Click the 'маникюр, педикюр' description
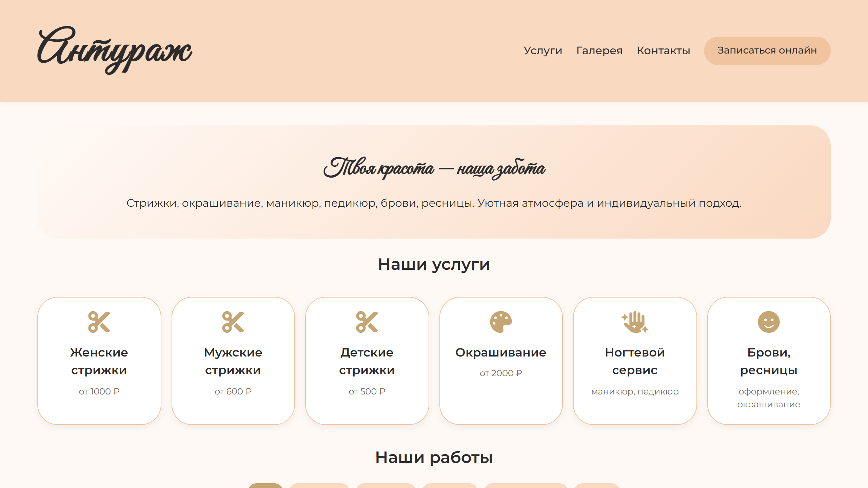868x488 pixels. point(635,392)
